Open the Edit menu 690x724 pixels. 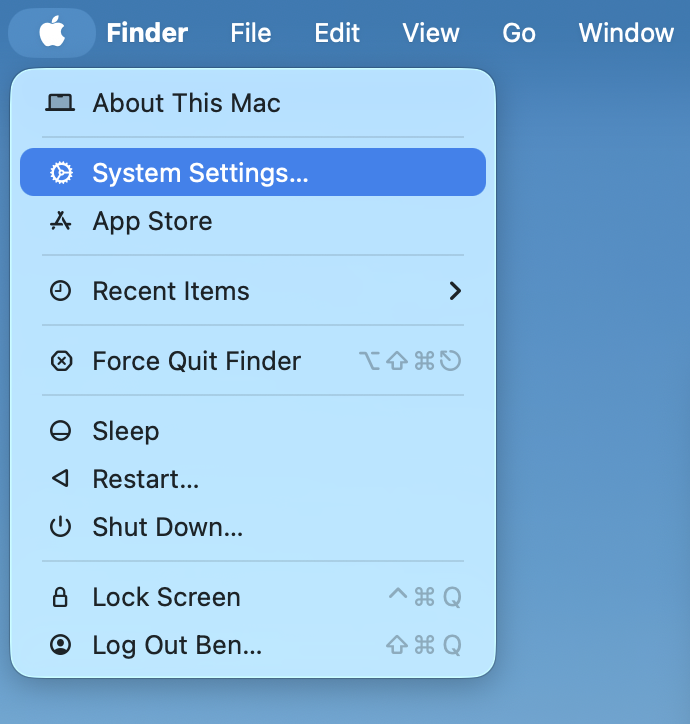(x=337, y=33)
